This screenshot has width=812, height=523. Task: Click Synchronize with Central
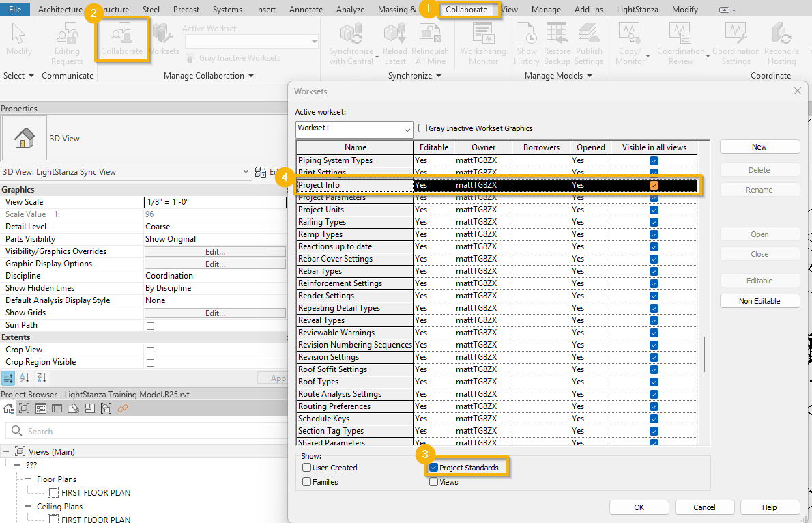coord(351,44)
